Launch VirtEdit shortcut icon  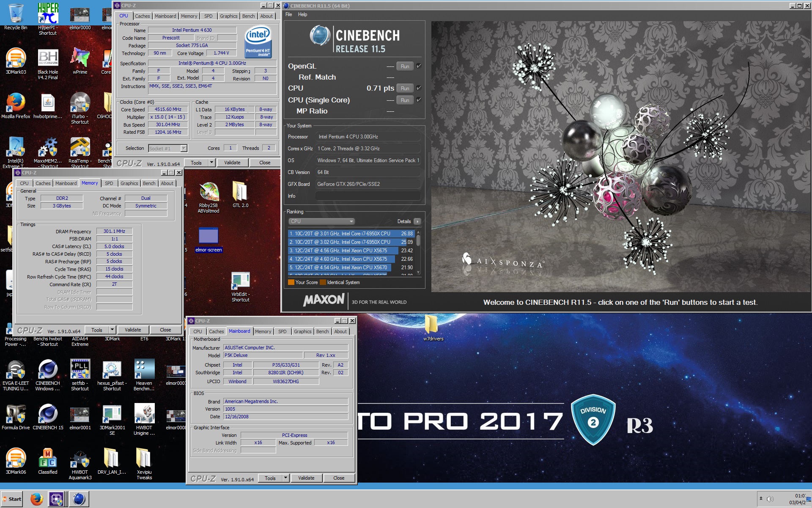click(240, 287)
